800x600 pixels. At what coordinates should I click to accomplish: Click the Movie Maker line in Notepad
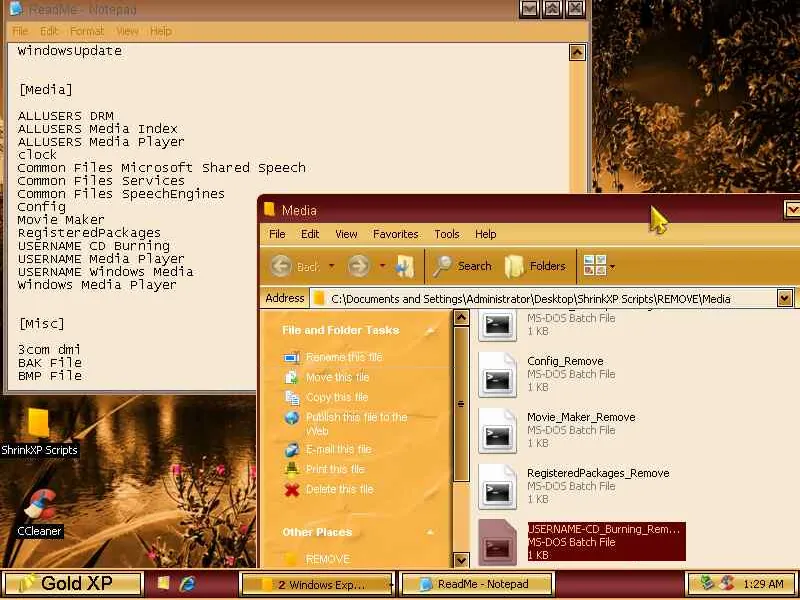coord(61,220)
